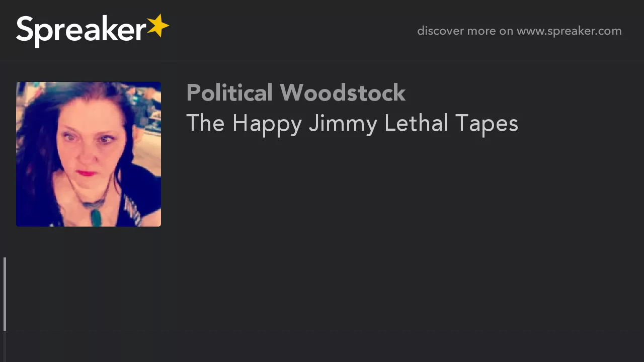Select the podcast cover image thumbnail

(89, 154)
